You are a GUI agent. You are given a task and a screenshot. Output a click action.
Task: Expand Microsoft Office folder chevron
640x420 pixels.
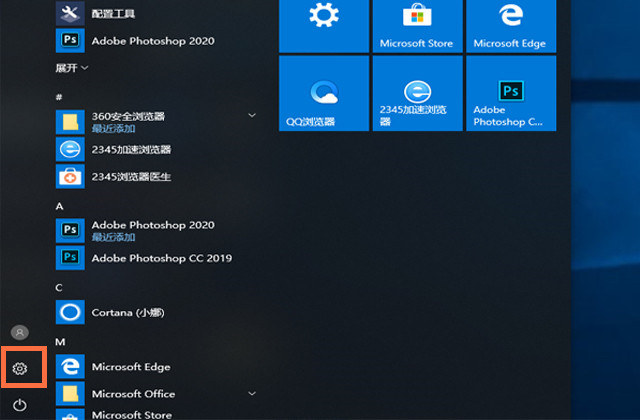(x=252, y=393)
